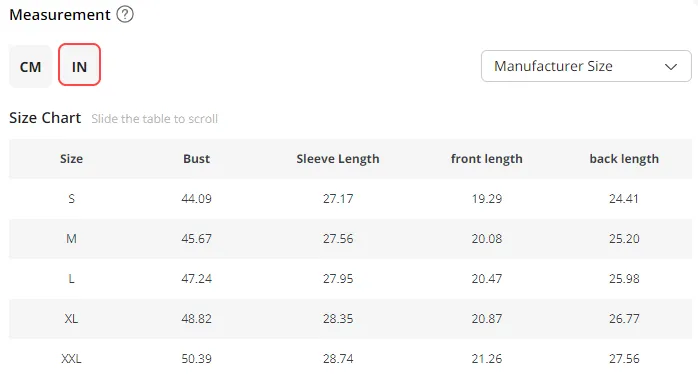
Task: Click the 26.77 back length for XL
Action: 624,319
